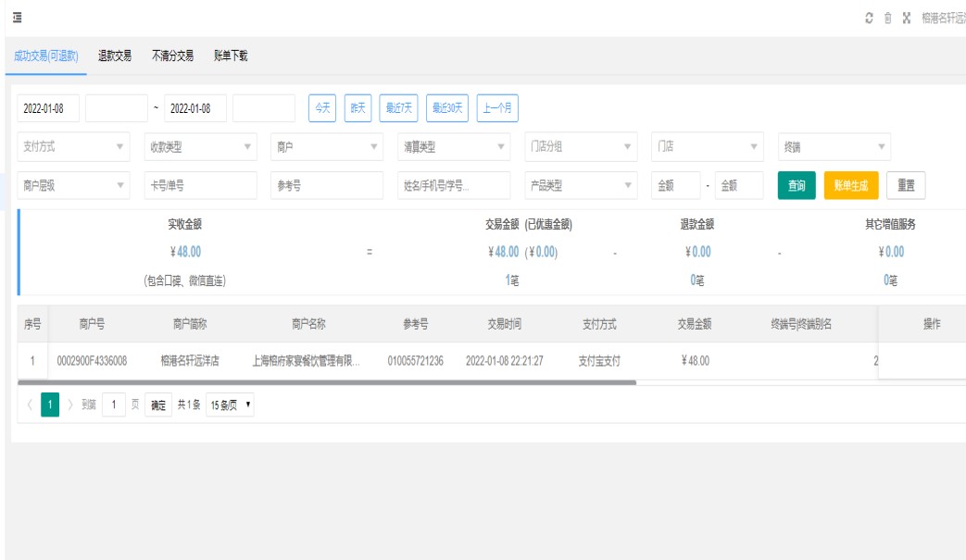Select the 最近7天 quick date filter

tap(400, 108)
